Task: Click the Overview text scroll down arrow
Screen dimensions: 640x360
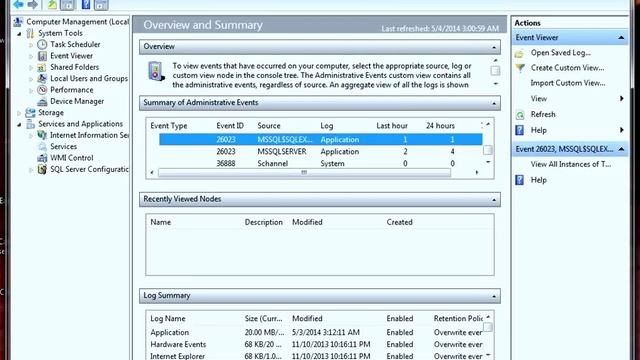Action: pyautogui.click(x=496, y=84)
